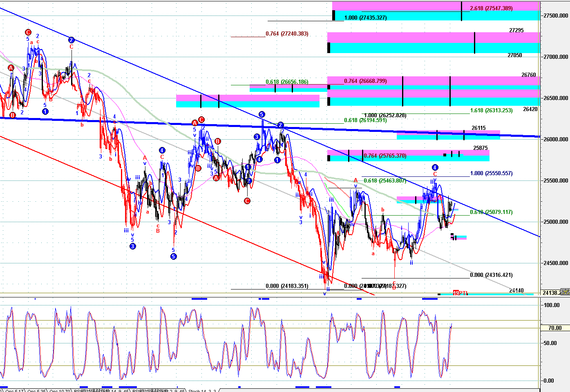This screenshot has width=570, height=392.
Task: Select the 0.00 stochastic axis value
Action: click(549, 381)
